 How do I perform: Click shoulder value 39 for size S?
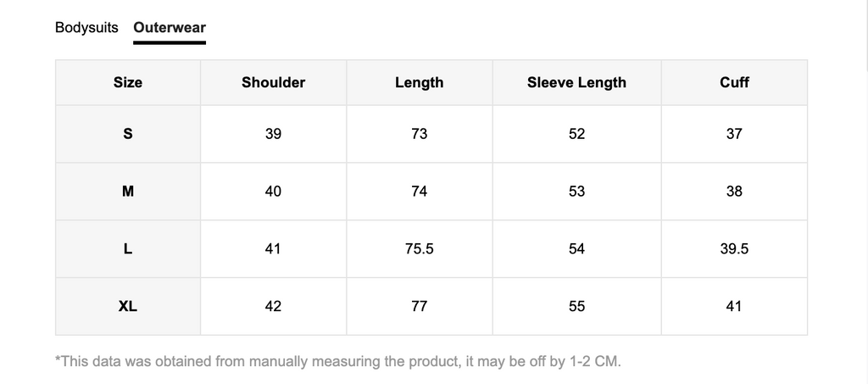[x=274, y=134]
